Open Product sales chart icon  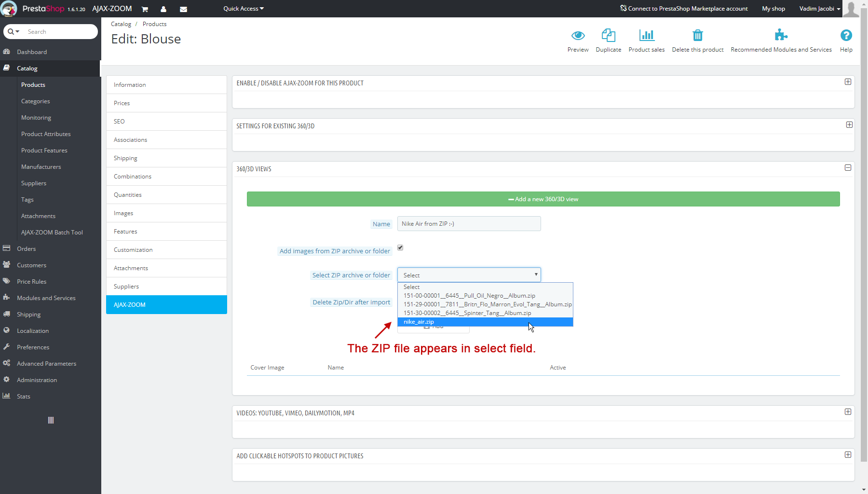[647, 35]
